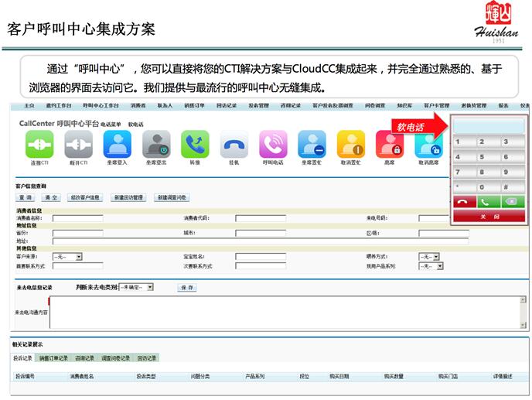
Task: Click the 断开CTI disconnect icon
Action: (x=78, y=144)
